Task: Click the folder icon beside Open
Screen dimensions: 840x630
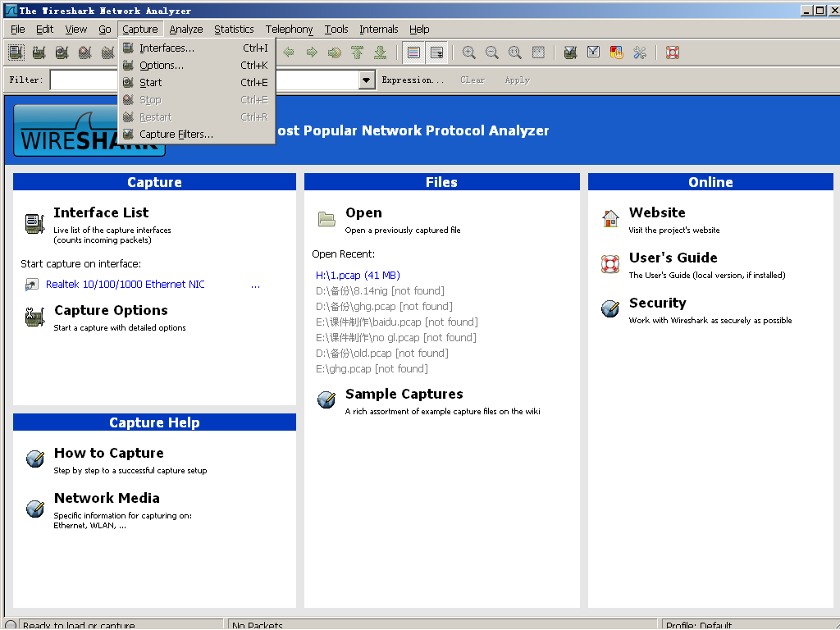Action: coord(326,219)
